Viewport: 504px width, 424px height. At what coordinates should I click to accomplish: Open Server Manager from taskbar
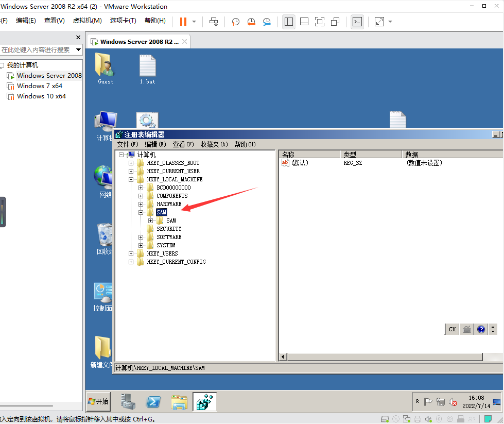point(128,401)
